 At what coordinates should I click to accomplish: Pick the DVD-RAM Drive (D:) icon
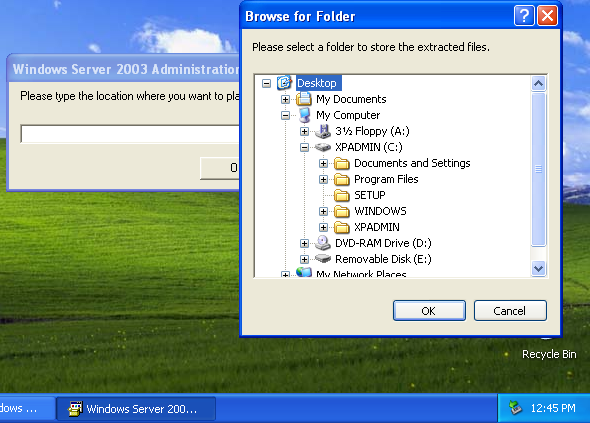[x=323, y=243]
